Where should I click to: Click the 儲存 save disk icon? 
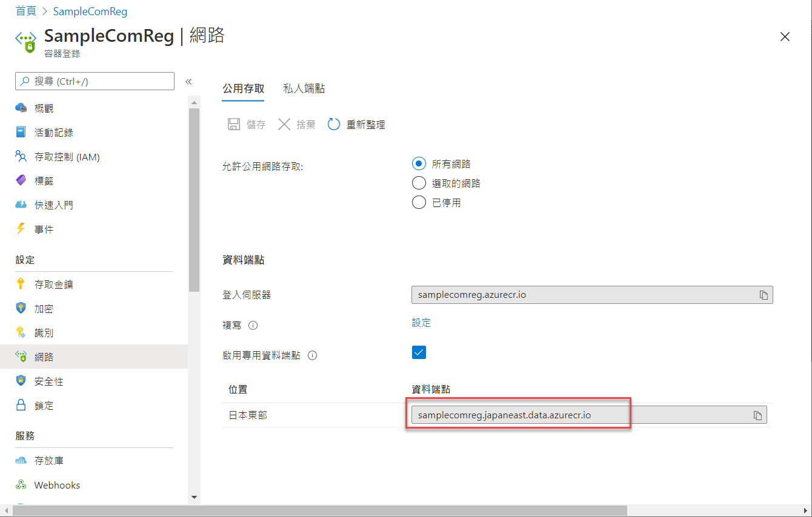click(x=233, y=124)
